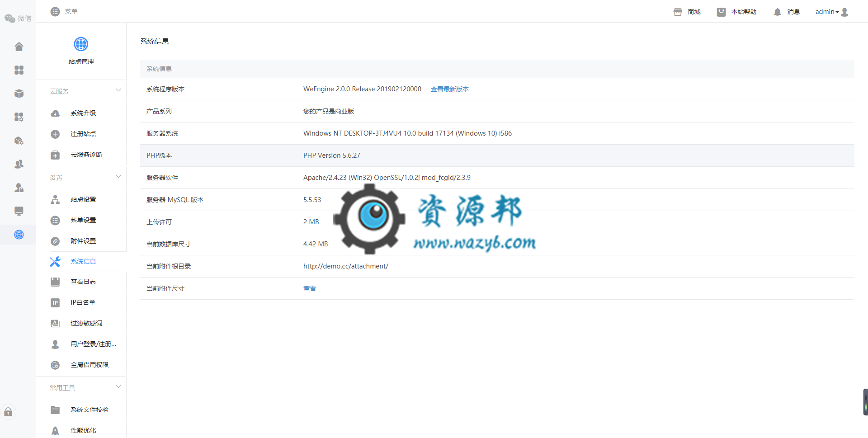The width and height of the screenshot is (868, 438).
Task: Click the 2 MB upload limit value
Action: click(311, 222)
